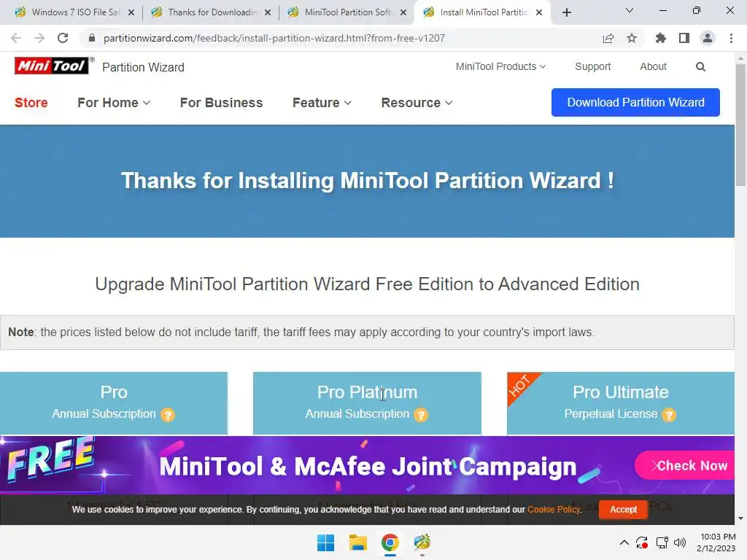Select the Pro Platinum subscription card
The height and width of the screenshot is (560, 747).
pyautogui.click(x=367, y=403)
